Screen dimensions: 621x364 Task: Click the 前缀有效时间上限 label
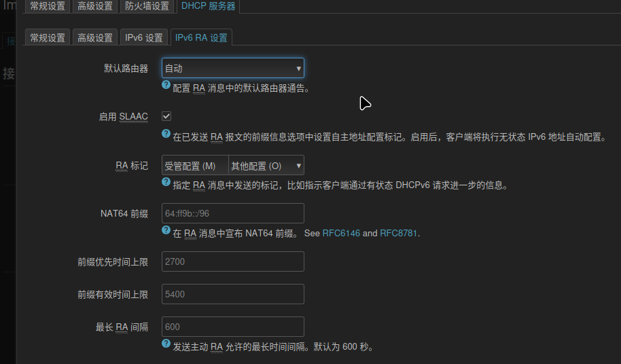coord(113,295)
